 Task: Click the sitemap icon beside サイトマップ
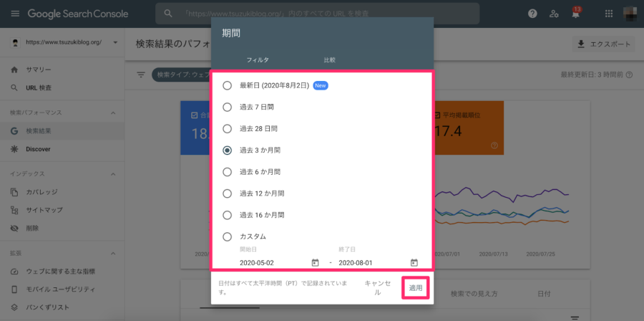pos(14,210)
